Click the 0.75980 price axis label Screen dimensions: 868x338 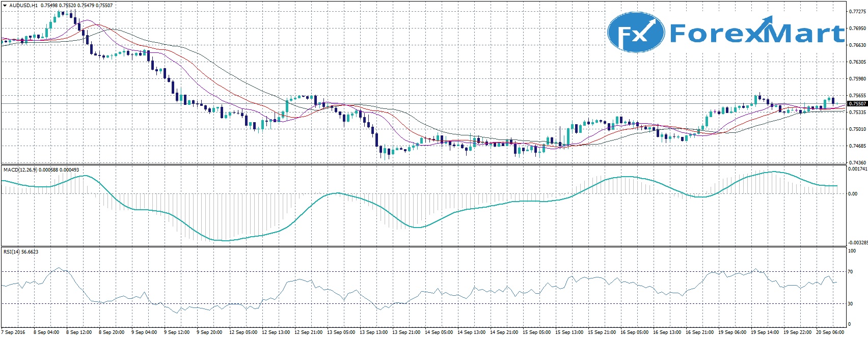[857, 79]
